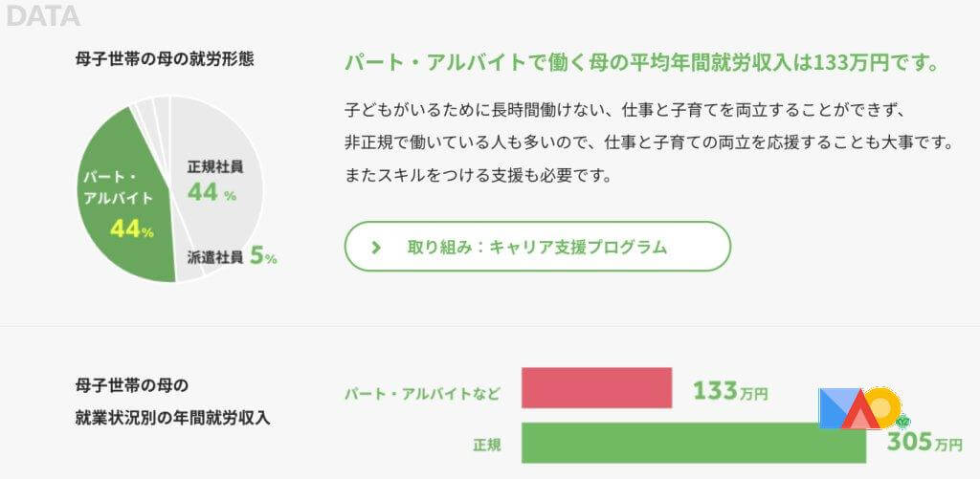Click the 正規 bar label

tap(487, 445)
